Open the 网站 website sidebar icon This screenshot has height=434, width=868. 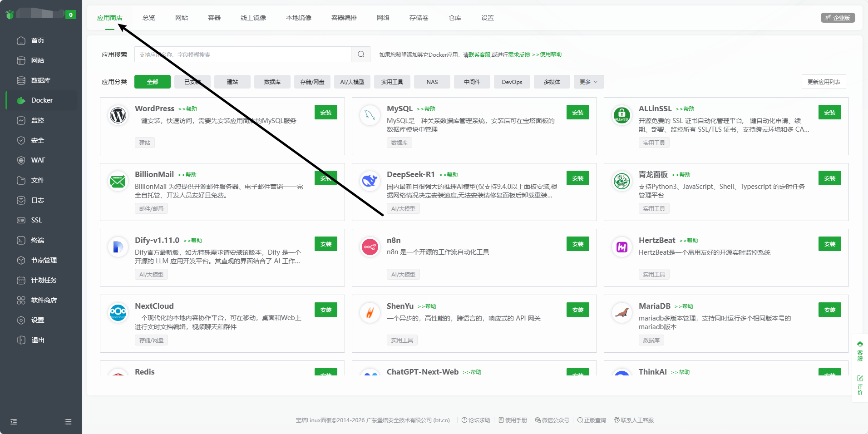click(21, 60)
